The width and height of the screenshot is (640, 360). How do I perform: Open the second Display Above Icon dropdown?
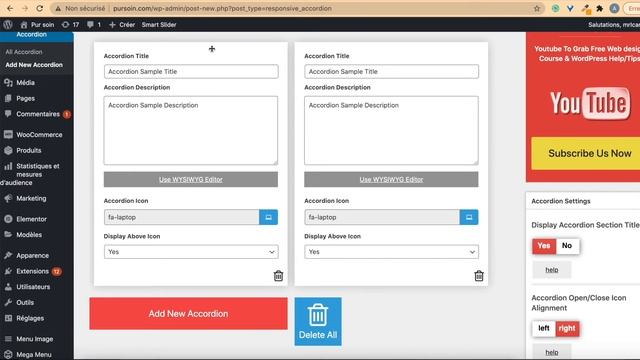[391, 252]
